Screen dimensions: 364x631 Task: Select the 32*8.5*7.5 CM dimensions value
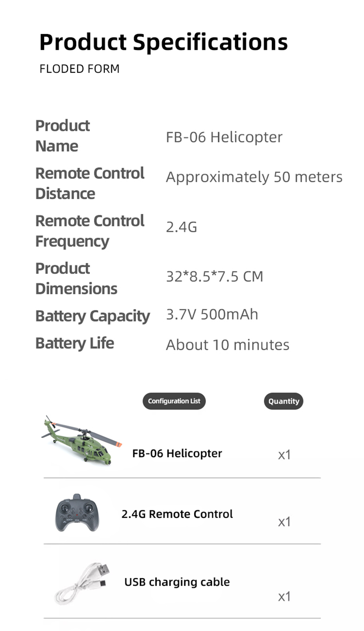(214, 276)
